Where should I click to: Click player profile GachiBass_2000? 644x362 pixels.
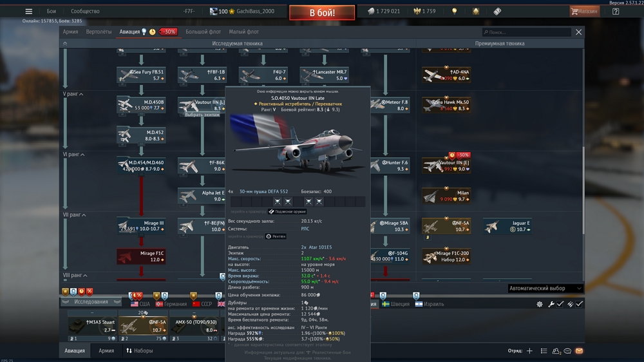pos(255,11)
